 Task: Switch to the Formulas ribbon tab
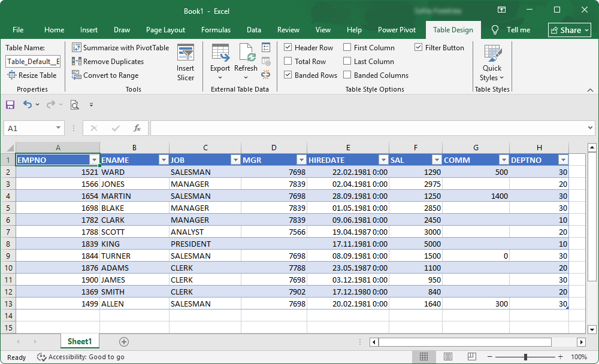[x=216, y=29]
